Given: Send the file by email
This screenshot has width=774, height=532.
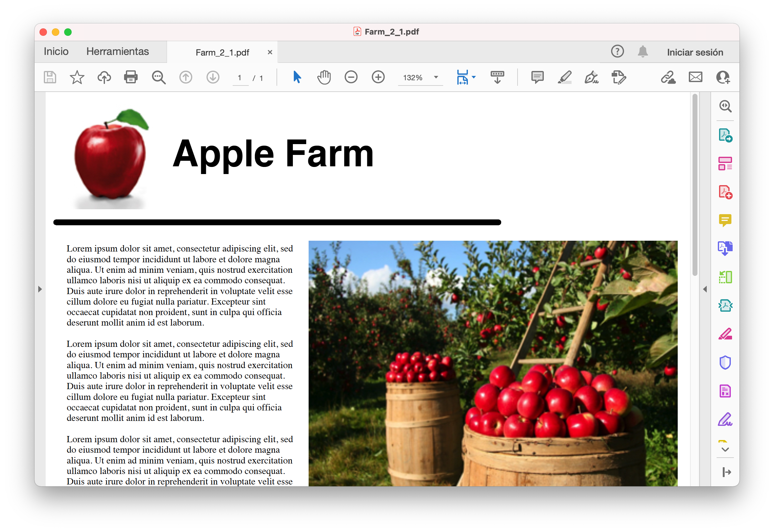Looking at the screenshot, I should (696, 77).
